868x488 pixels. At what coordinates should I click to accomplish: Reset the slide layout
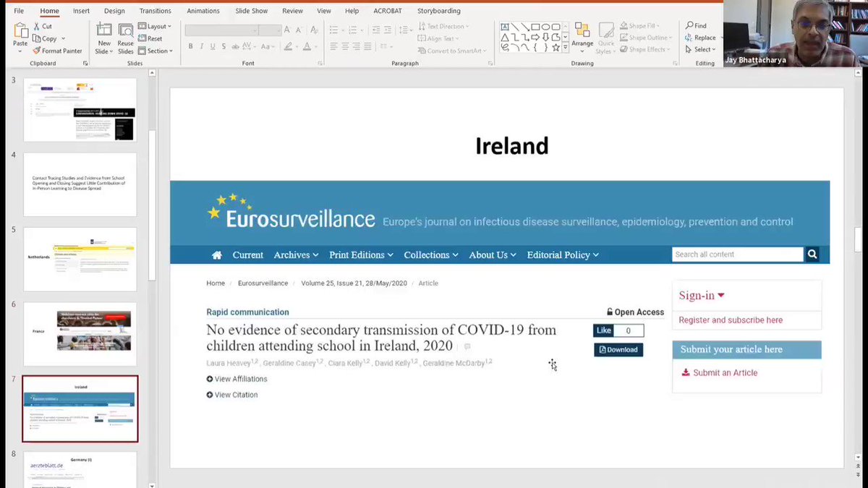click(150, 38)
